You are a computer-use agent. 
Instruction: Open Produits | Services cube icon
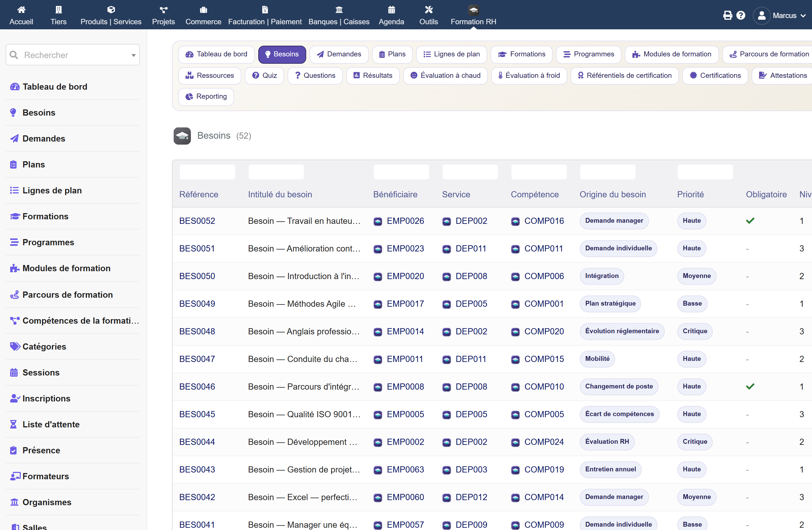click(111, 10)
